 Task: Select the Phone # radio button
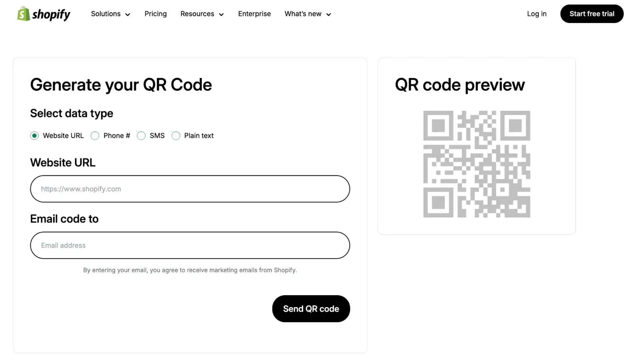[x=95, y=135]
